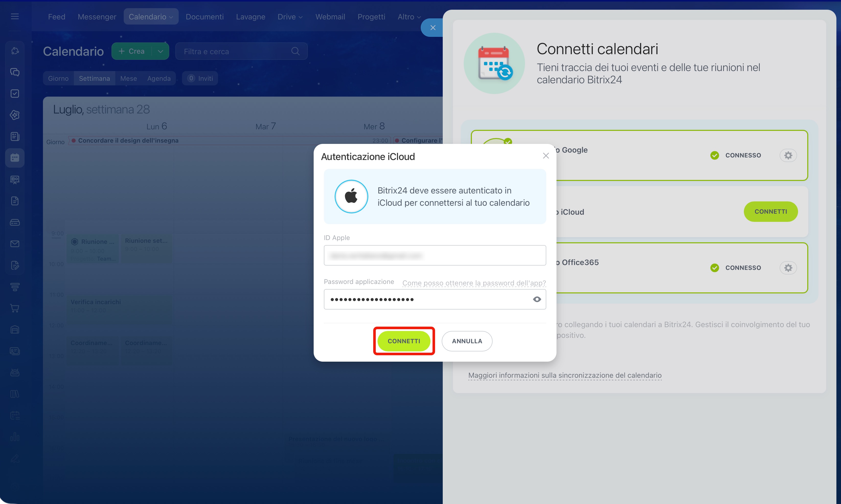This screenshot has height=504, width=841.
Task: Go to the Feed tab
Action: (x=57, y=17)
